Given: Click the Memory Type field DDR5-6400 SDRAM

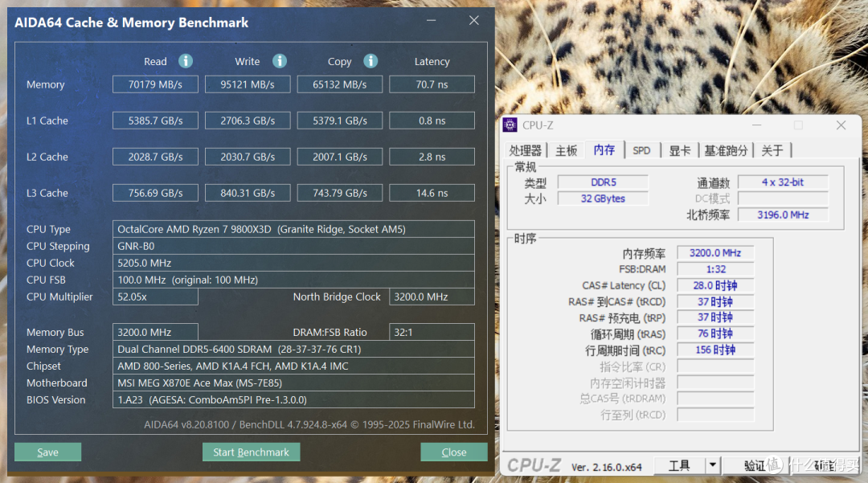Looking at the screenshot, I should tap(293, 349).
